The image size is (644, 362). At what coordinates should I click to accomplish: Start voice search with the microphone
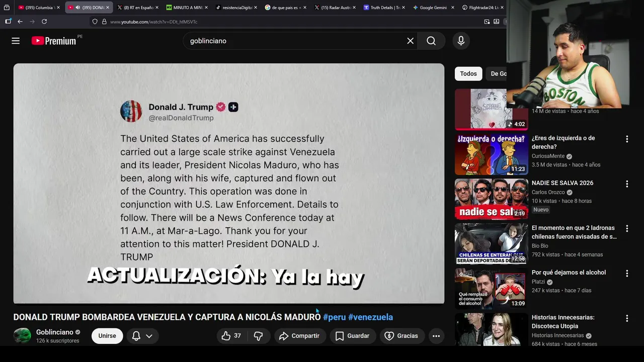tap(461, 41)
